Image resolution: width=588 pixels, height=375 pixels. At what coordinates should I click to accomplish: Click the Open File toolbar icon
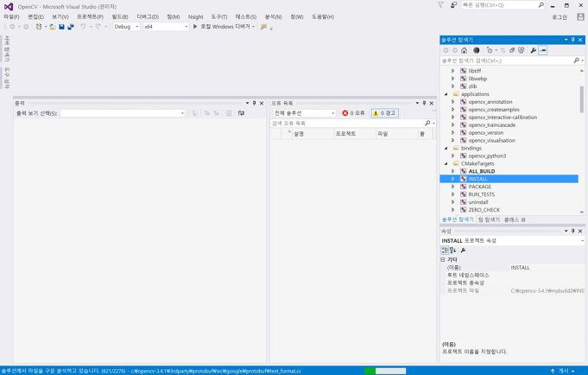53,27
